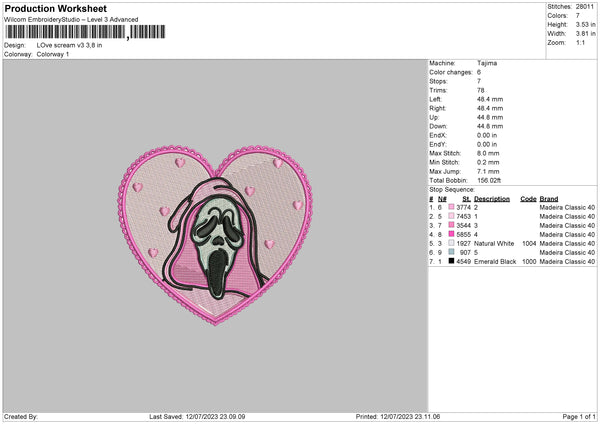Click the Max Stitch value "8.0 mm"
This screenshot has height=424, width=600.
488,153
